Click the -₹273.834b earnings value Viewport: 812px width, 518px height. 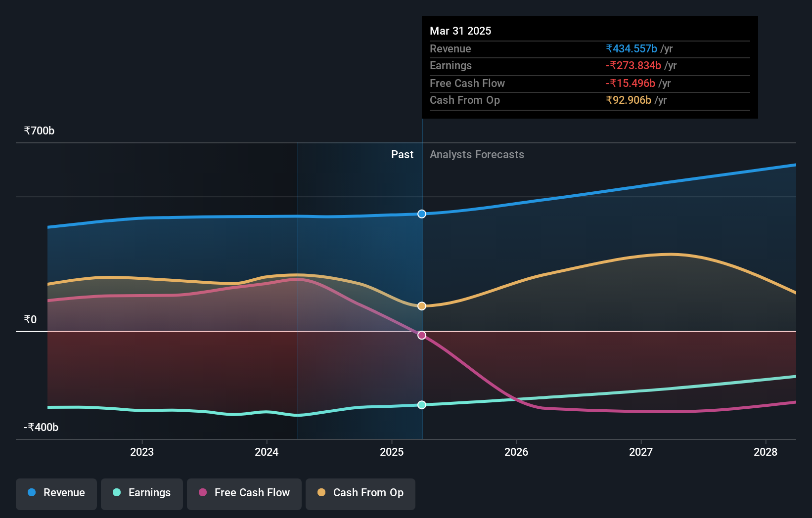pyautogui.click(x=633, y=66)
